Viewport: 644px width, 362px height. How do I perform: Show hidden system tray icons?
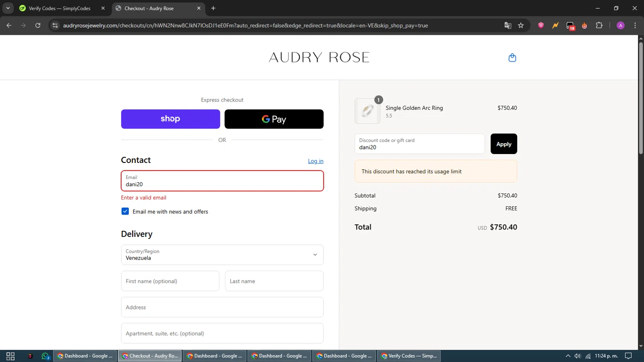(568, 356)
